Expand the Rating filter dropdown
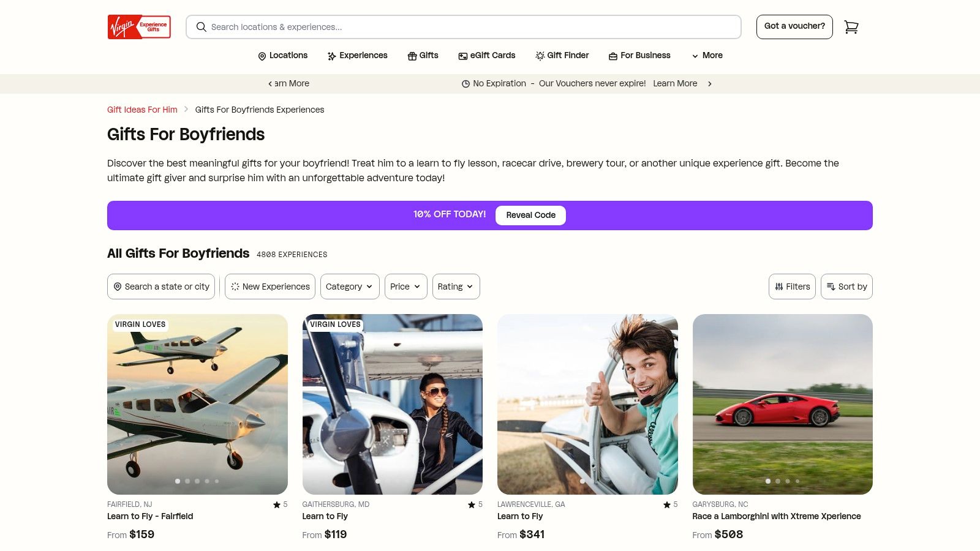 pos(456,287)
